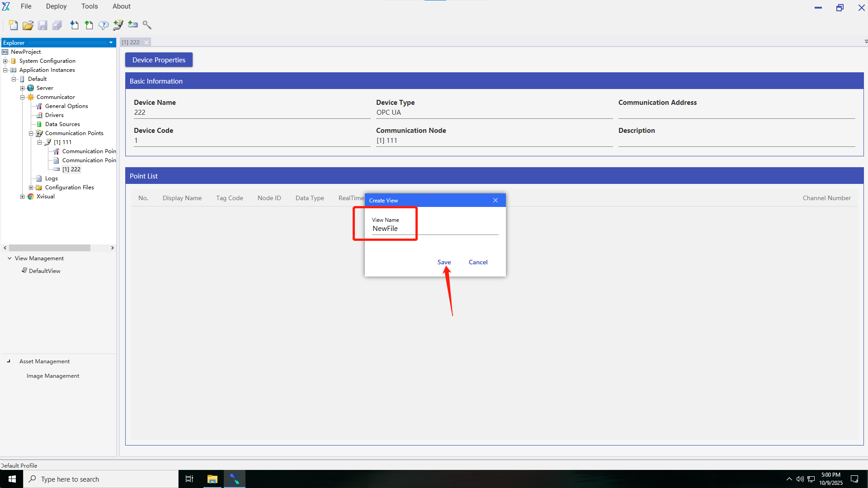Click the Explorer horizontal scrollbar
868x488 pixels.
point(50,248)
